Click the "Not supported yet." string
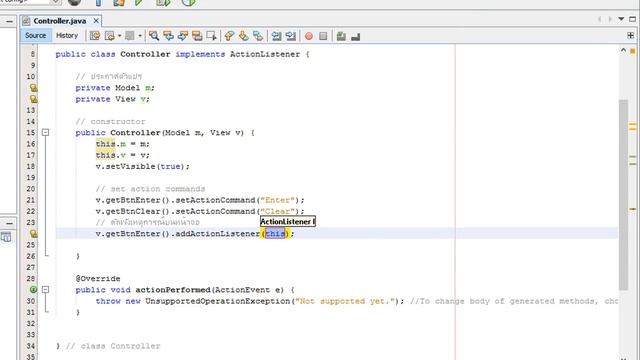The width and height of the screenshot is (640, 360). (345, 301)
